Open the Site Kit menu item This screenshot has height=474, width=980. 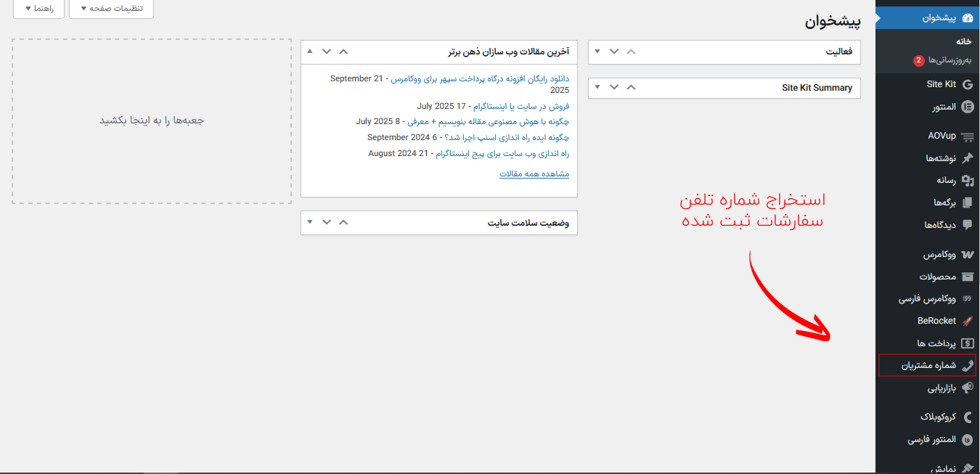(x=927, y=84)
